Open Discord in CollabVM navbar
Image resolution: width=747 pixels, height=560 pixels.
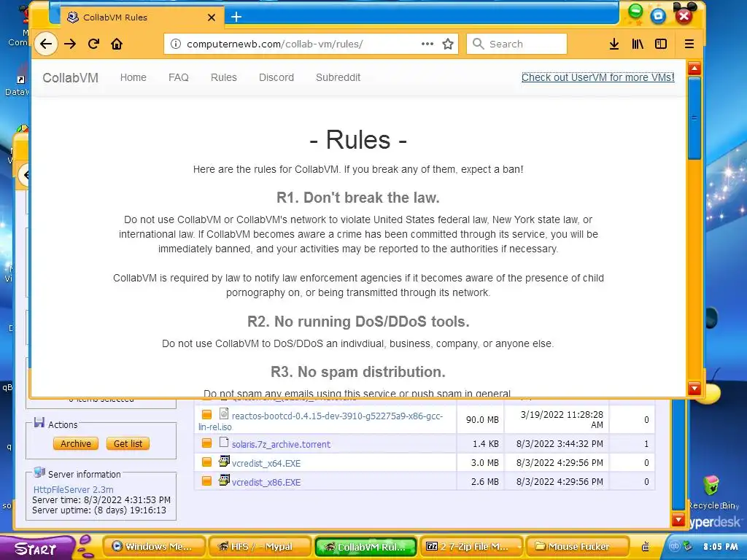coord(276,77)
